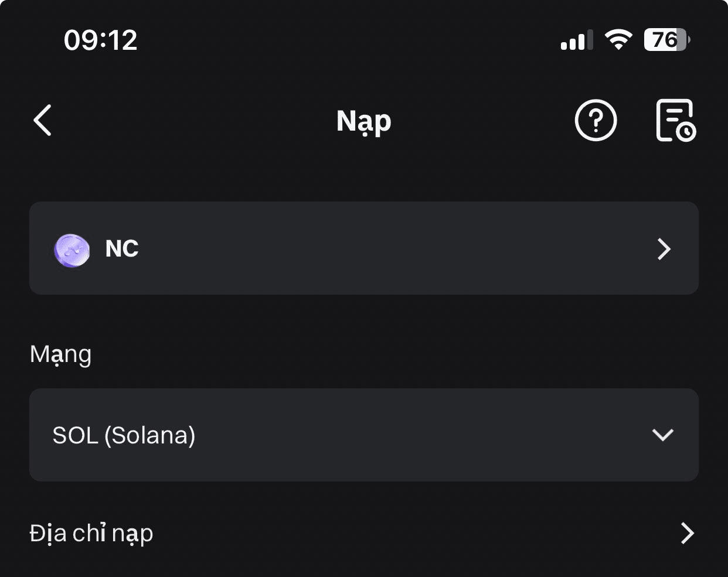Tap the Nạp page title
This screenshot has height=577, width=728.
(363, 122)
